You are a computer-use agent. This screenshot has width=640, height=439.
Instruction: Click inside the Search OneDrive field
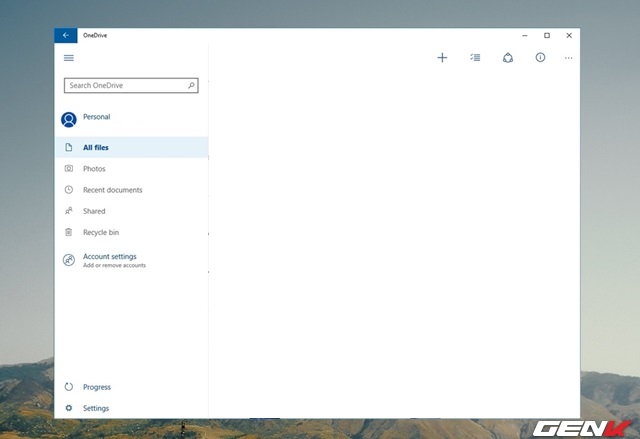point(123,86)
